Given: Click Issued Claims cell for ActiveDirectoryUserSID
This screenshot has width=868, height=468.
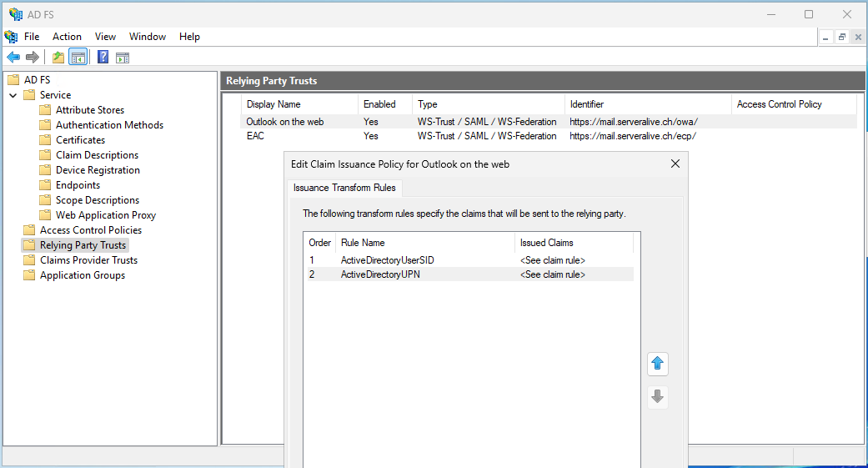Looking at the screenshot, I should (x=553, y=259).
